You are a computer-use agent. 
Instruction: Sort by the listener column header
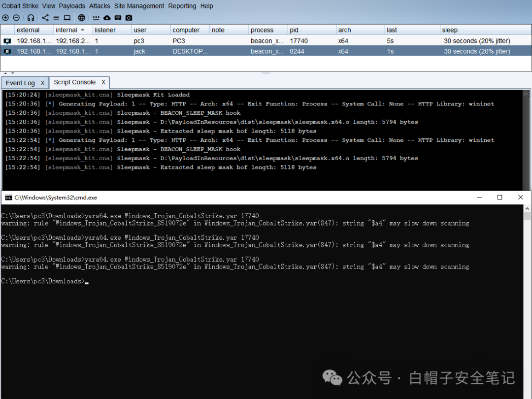point(112,30)
